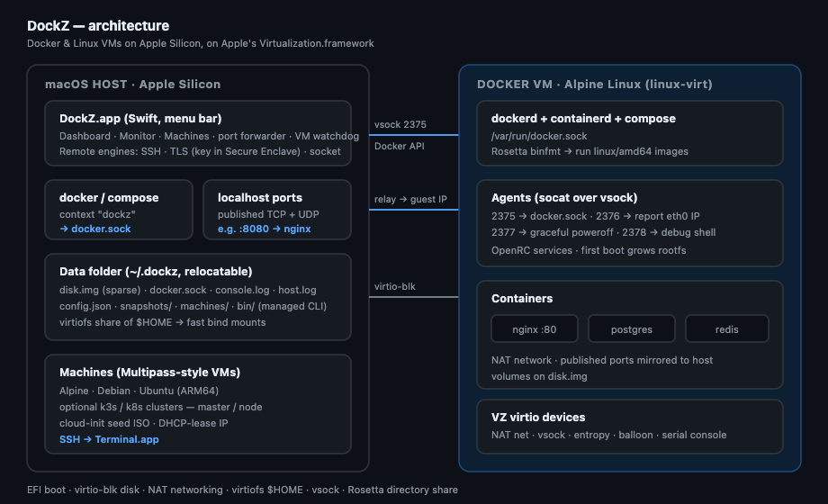This screenshot has height=504, width=828.
Task: Open the 'e.g. :8080 → nginx' link
Action: (264, 229)
